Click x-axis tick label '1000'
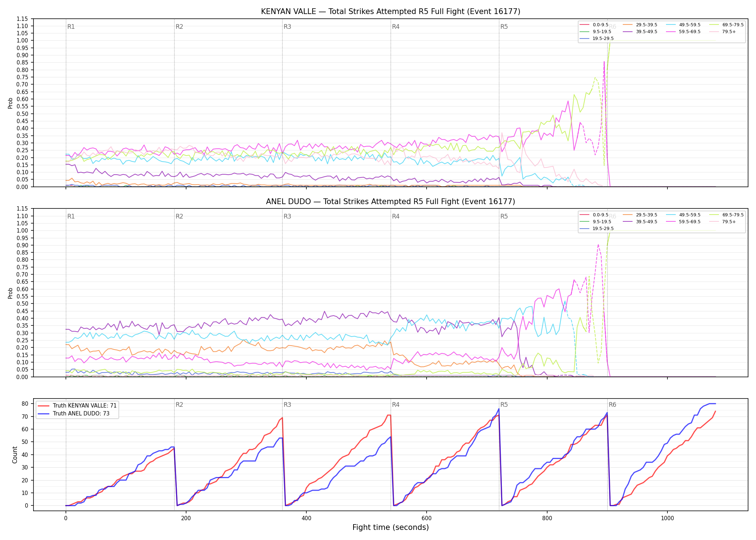The image size is (756, 540). (667, 518)
